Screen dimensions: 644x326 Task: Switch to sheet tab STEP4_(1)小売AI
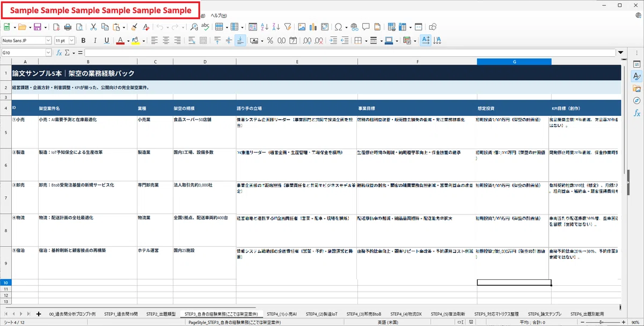pos(281,314)
